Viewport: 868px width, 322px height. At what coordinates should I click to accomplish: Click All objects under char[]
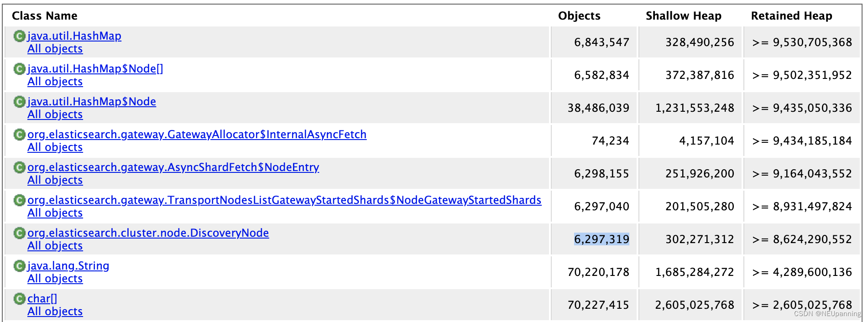(55, 312)
